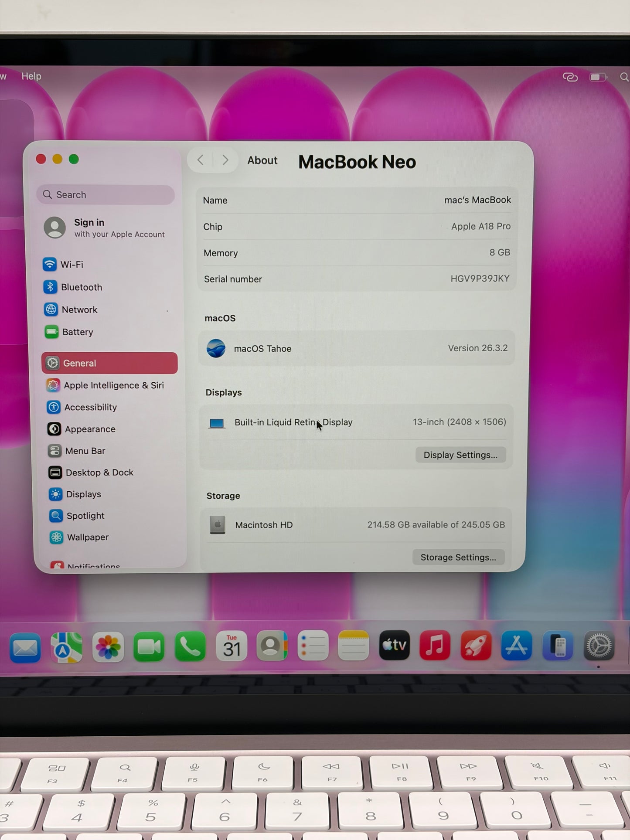This screenshot has height=840, width=630.
Task: Click the 13-inch (2408 × 1506) text
Action: coord(460,422)
